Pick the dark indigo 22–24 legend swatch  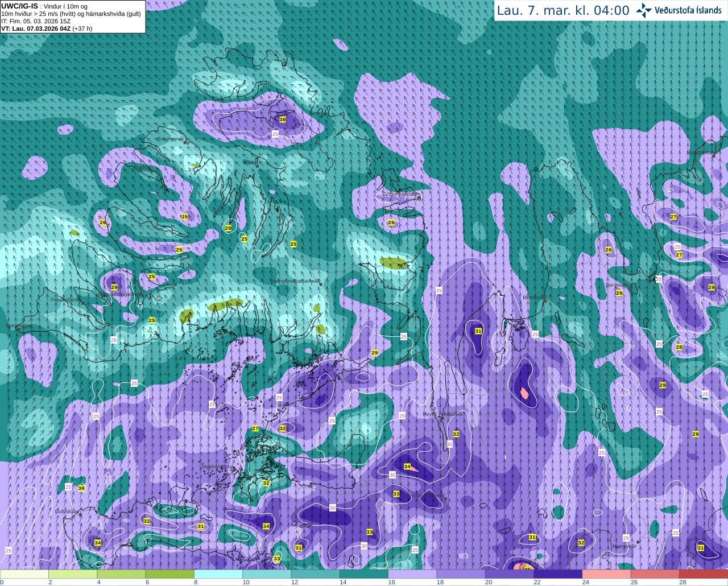click(558, 574)
